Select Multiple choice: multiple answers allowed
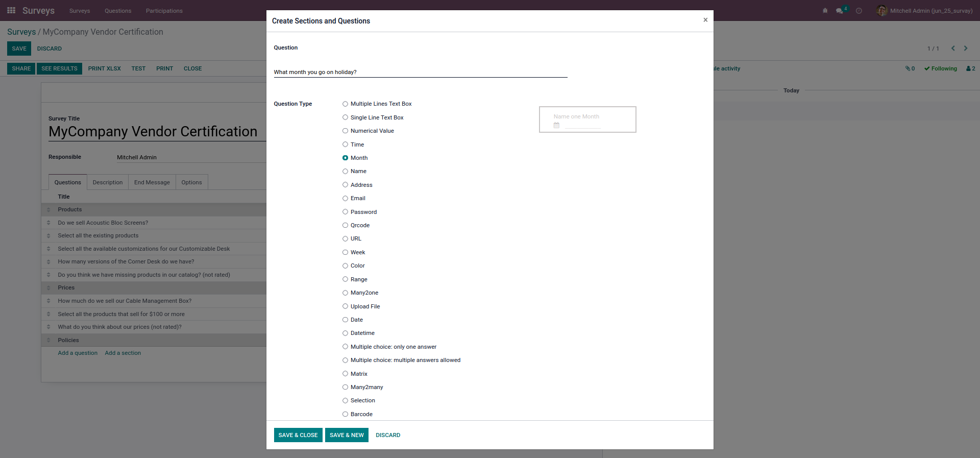980x458 pixels. tap(346, 360)
